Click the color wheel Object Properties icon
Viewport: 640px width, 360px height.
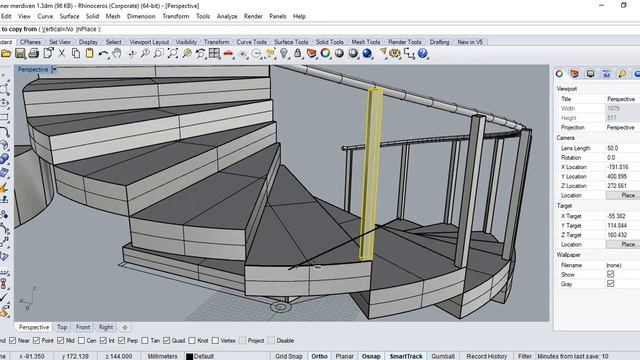click(325, 53)
